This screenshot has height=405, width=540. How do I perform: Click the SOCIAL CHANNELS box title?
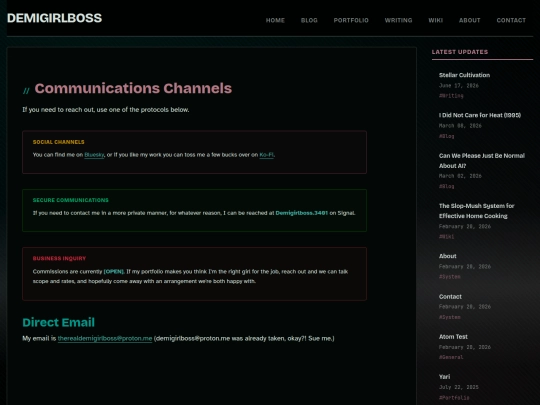pyautogui.click(x=59, y=142)
